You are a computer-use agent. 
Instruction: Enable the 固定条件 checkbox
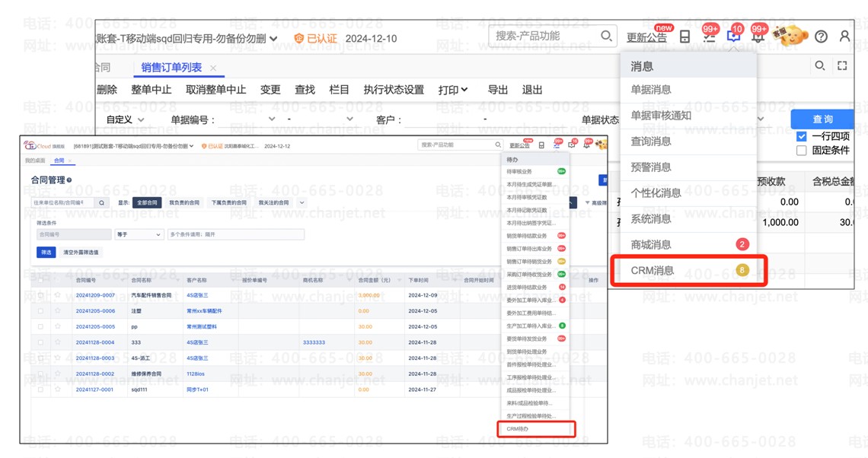(x=801, y=151)
